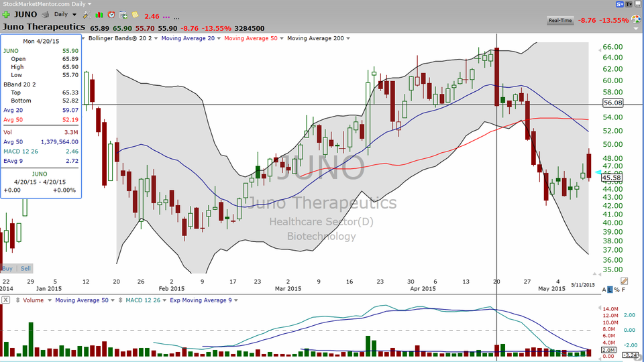Click the vertical move handle beside Volume
Image resolution: width=644 pixels, height=362 pixels.
pyautogui.click(x=17, y=300)
